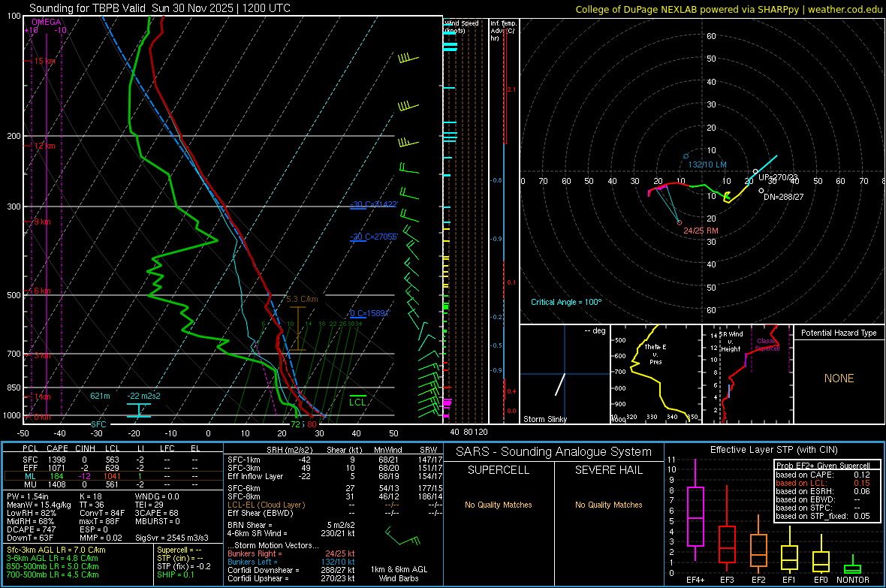Click the '3-6km AGL LR = 4.8 C/km' line
Viewport: 886px width, 588px height.
[x=53, y=558]
